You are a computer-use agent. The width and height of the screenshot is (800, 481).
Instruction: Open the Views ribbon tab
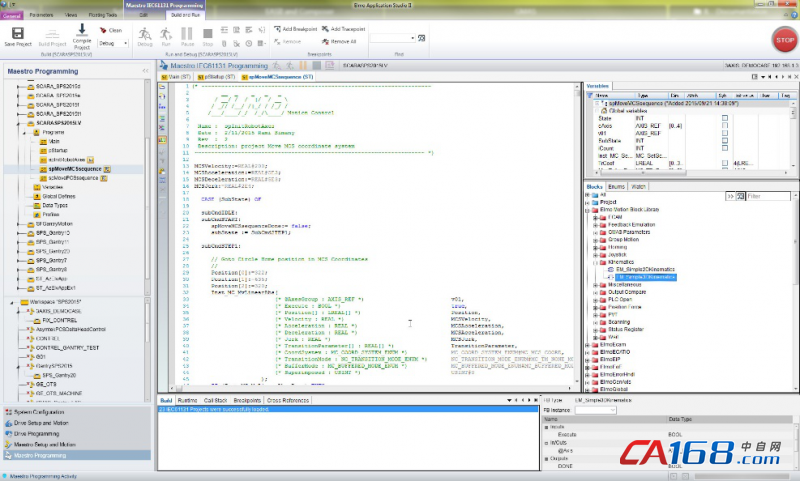(x=71, y=15)
